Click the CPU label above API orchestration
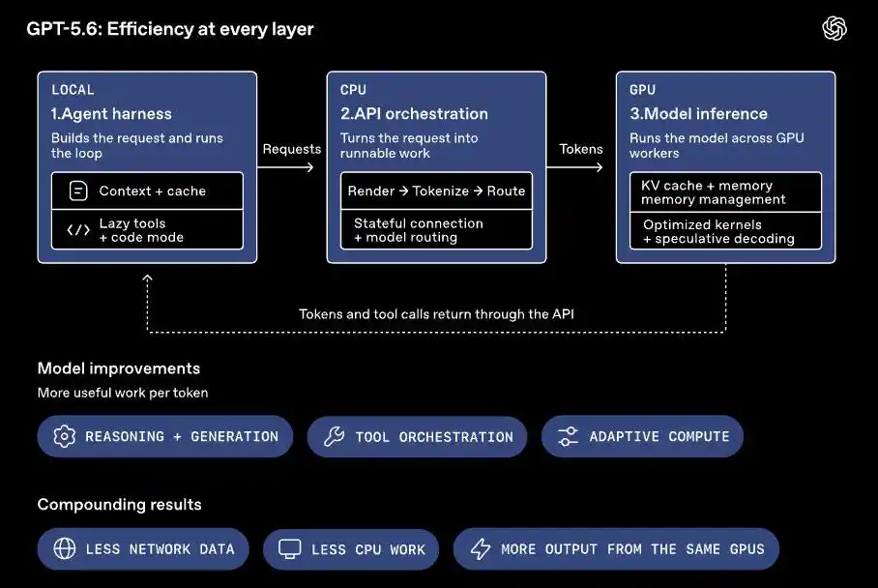Viewport: 878px width, 588px height. coord(353,90)
